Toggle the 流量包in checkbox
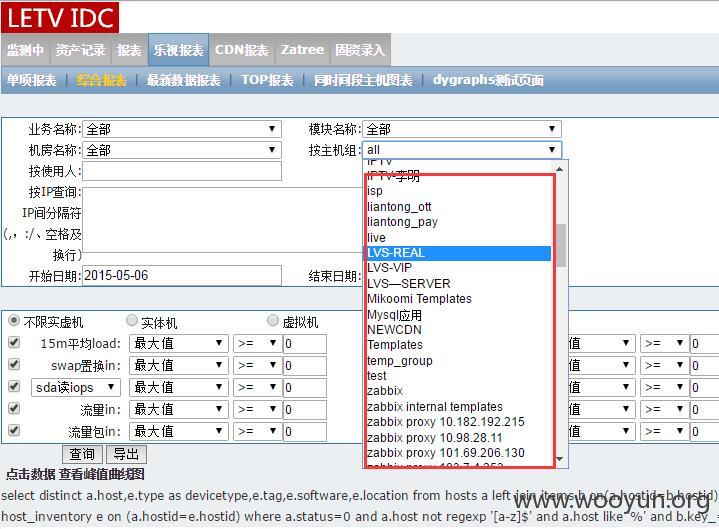The image size is (719, 529). point(14,430)
